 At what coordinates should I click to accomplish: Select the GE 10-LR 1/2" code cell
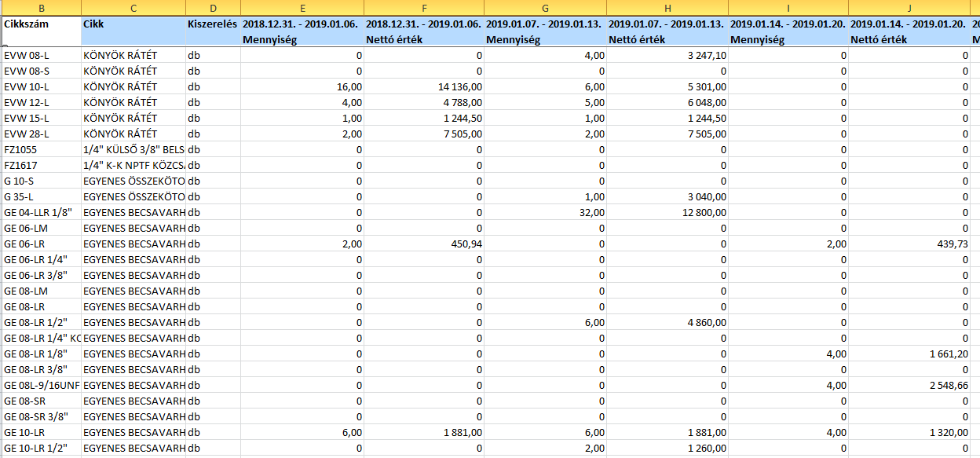41,449
